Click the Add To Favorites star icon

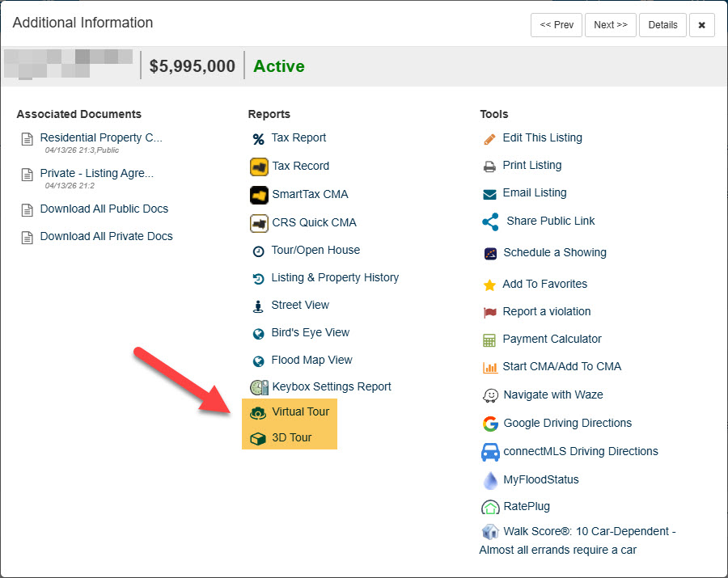pos(489,285)
